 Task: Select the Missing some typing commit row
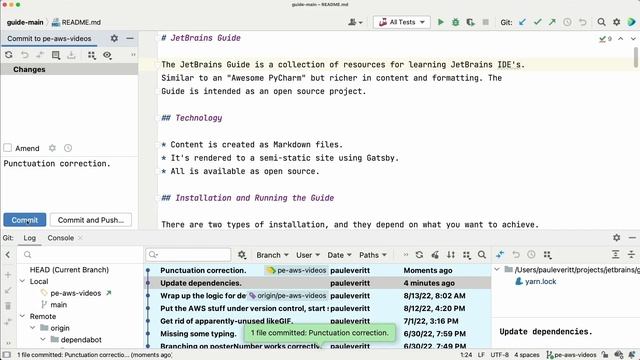coord(318,333)
